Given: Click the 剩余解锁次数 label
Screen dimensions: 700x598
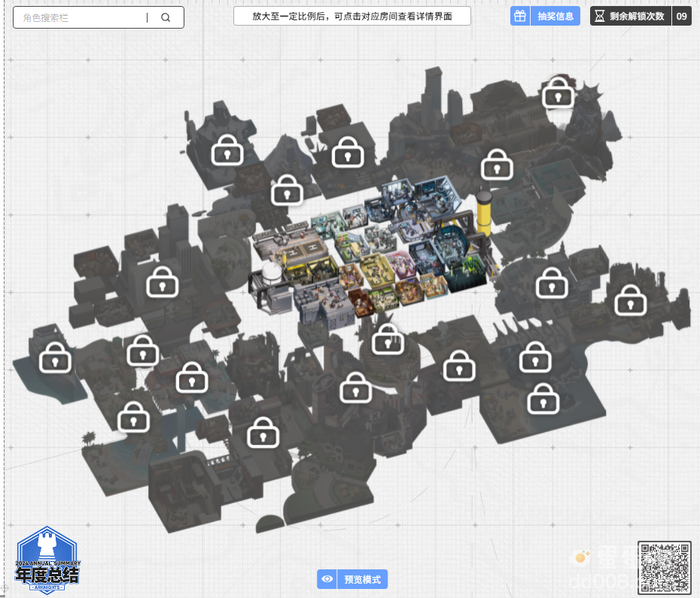Looking at the screenshot, I should click(x=637, y=16).
